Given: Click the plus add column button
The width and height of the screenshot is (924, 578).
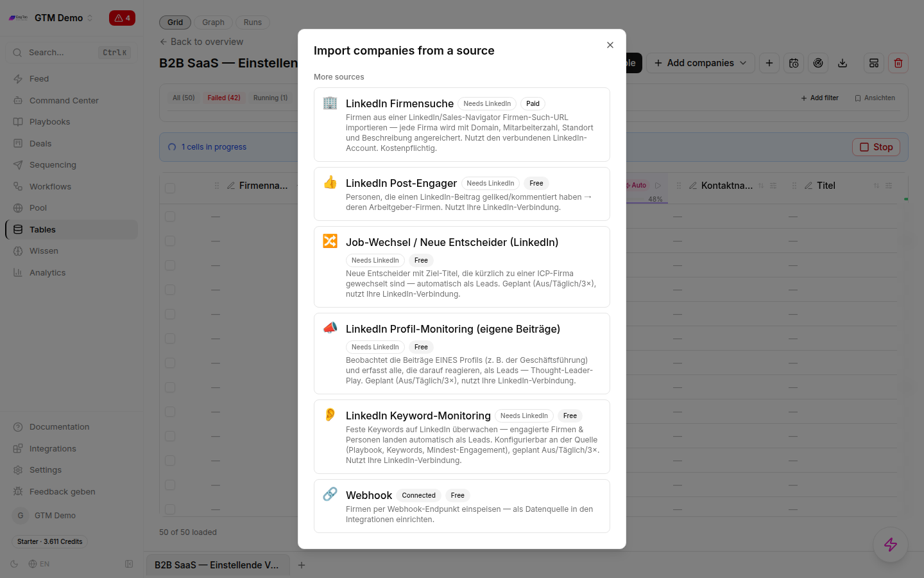Looking at the screenshot, I should click(x=769, y=63).
